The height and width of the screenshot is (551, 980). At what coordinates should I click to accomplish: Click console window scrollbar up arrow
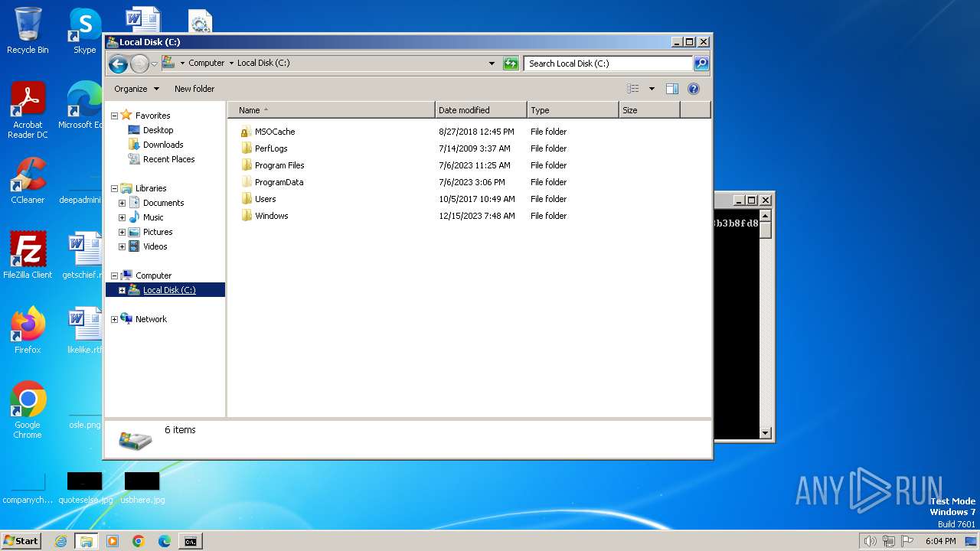(766, 216)
